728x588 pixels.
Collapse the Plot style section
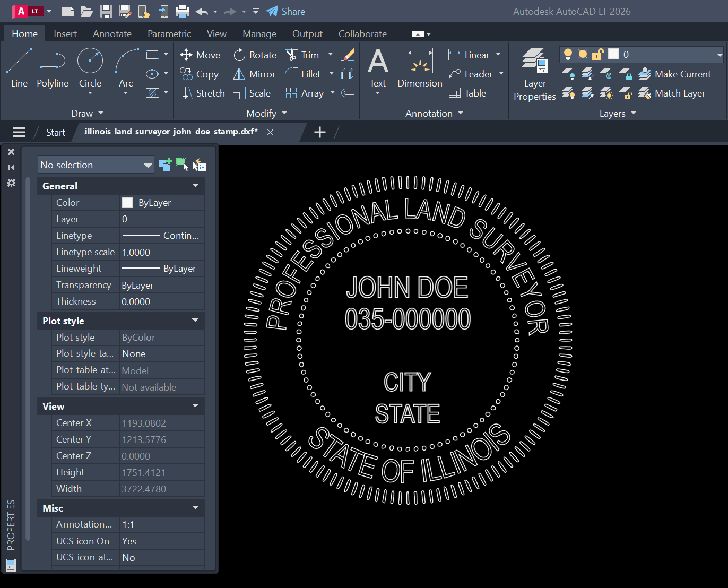(195, 321)
